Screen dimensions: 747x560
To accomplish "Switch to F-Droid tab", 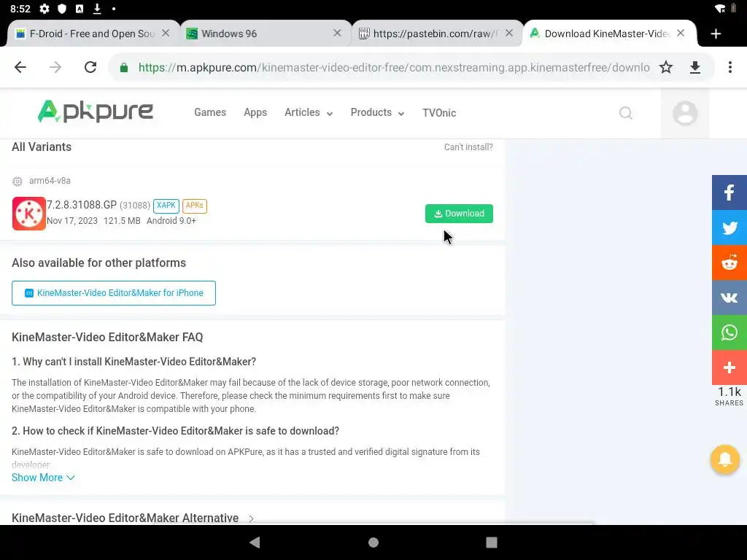I will (x=92, y=34).
